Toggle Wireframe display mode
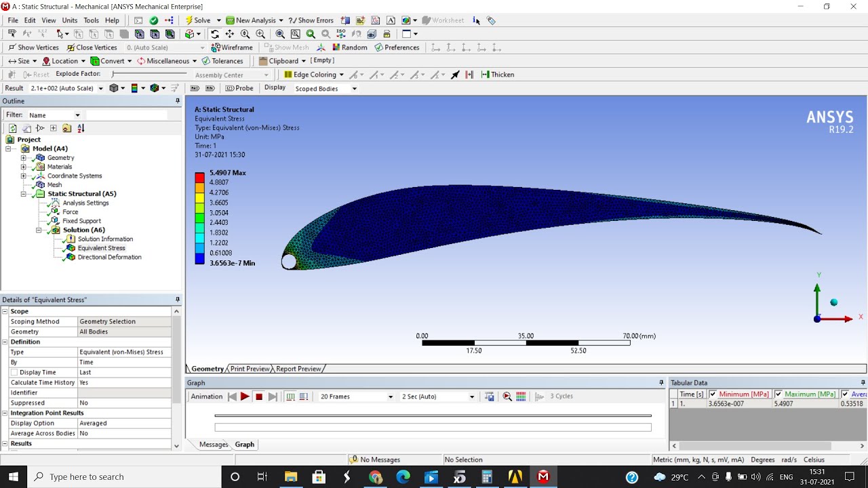 (232, 47)
